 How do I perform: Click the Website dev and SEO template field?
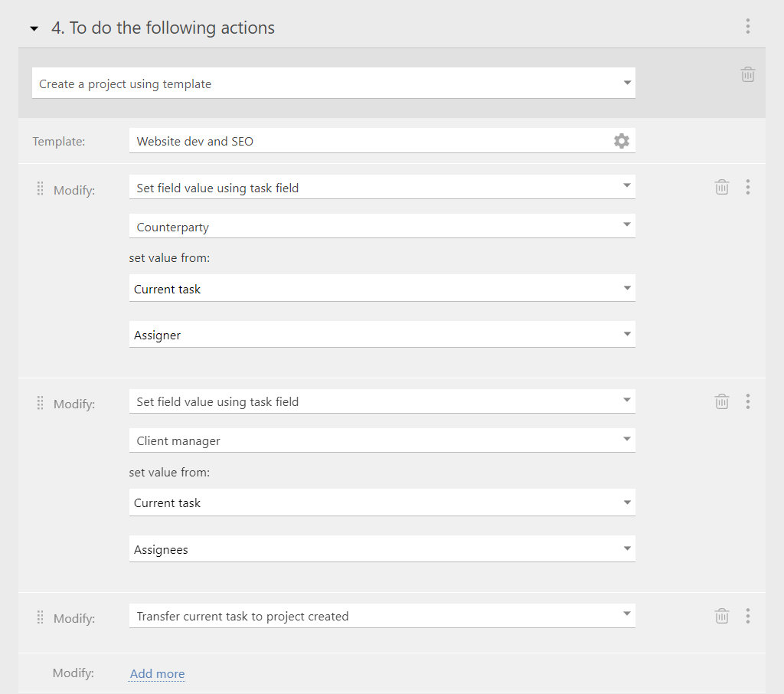point(382,141)
